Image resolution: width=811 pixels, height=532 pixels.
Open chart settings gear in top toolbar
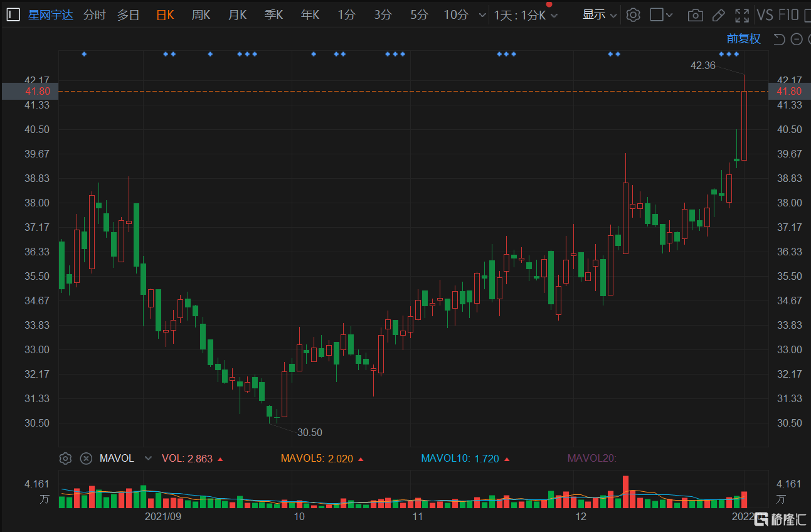pos(633,15)
